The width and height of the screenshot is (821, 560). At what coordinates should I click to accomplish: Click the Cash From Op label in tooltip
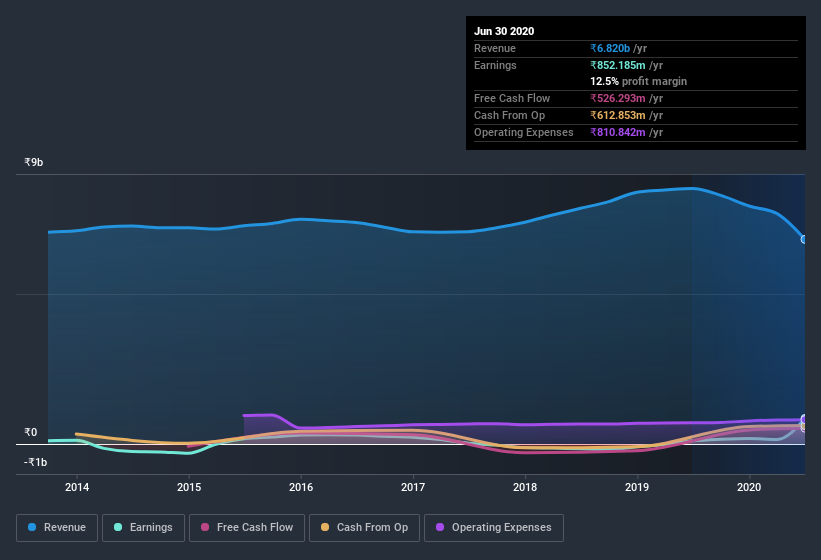pos(509,115)
